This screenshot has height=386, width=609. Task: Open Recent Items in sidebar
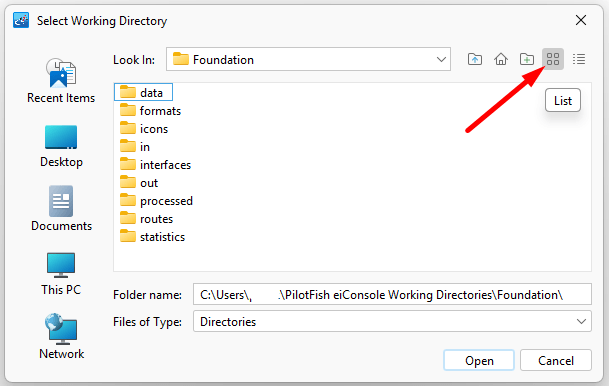point(61,81)
